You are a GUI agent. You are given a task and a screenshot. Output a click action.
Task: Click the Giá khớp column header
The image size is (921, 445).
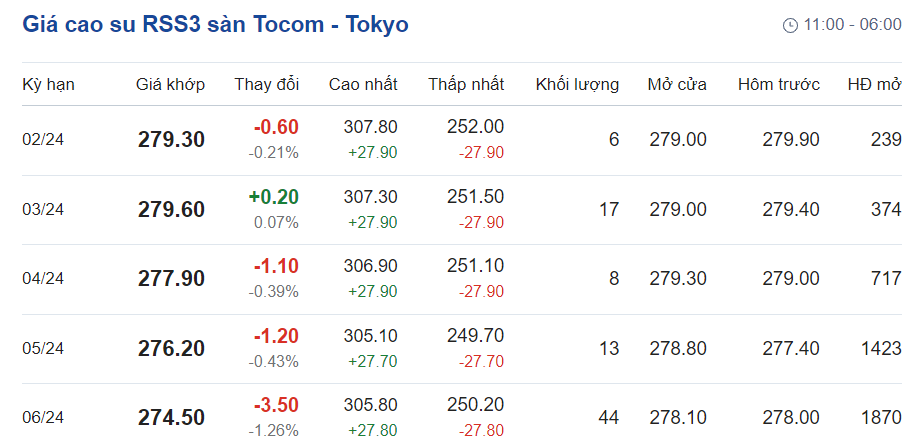(171, 84)
